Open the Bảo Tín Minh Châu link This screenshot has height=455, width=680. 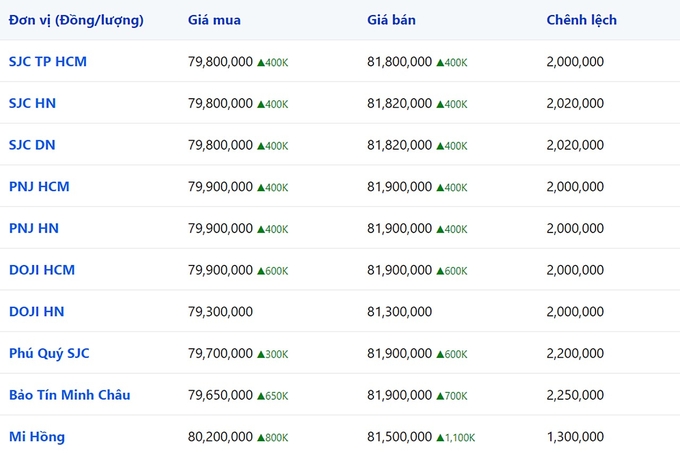pyautogui.click(x=69, y=395)
